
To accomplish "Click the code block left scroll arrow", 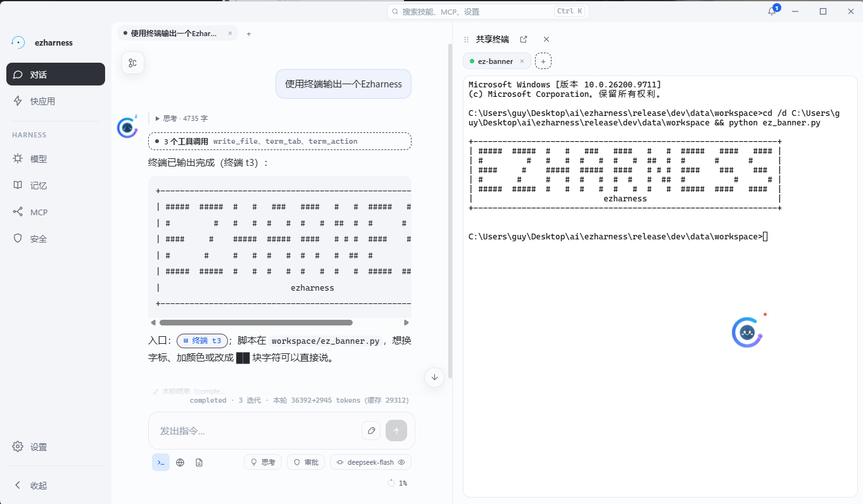I will click(153, 323).
